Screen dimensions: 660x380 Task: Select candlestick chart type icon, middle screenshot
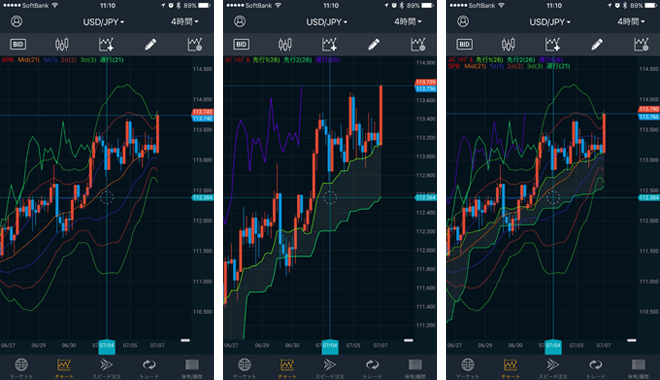[285, 44]
